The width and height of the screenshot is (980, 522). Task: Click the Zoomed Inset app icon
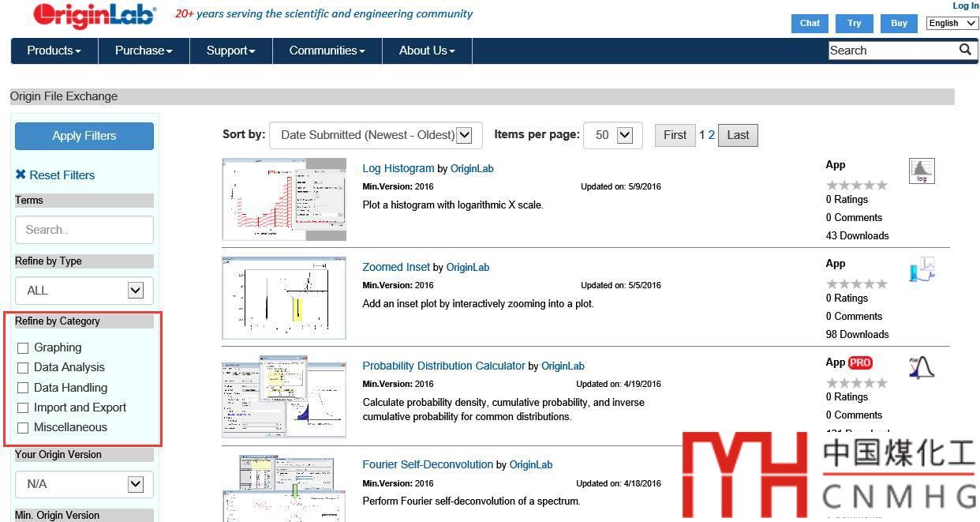click(x=921, y=269)
